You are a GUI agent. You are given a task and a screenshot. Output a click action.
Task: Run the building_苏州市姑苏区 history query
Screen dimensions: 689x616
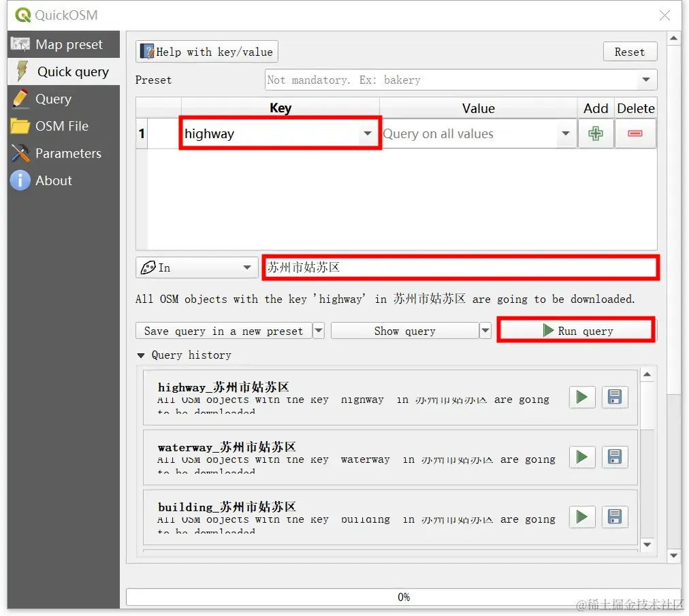tap(582, 517)
